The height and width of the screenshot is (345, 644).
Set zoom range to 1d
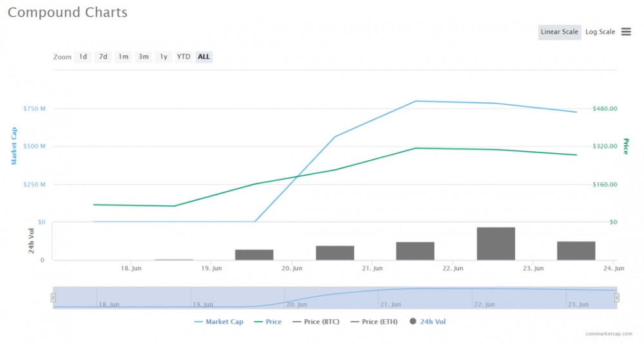(83, 57)
